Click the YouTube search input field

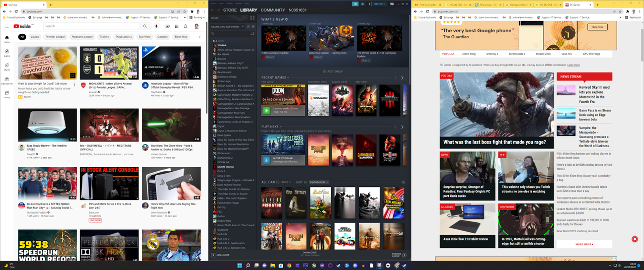[x=91, y=26]
